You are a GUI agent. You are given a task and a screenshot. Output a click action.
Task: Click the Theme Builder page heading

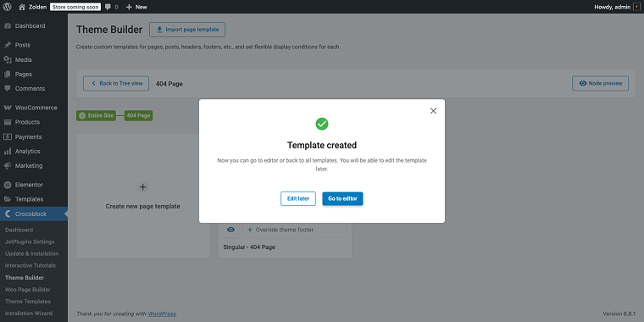(109, 30)
